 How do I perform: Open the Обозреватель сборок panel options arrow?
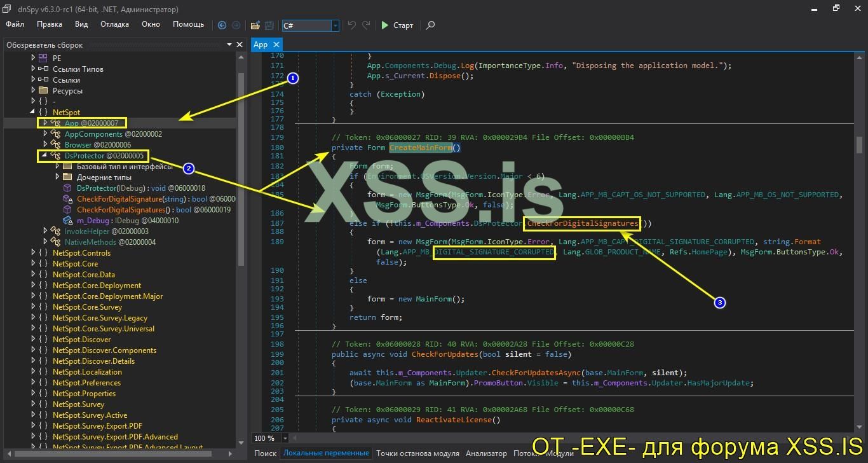click(x=229, y=45)
